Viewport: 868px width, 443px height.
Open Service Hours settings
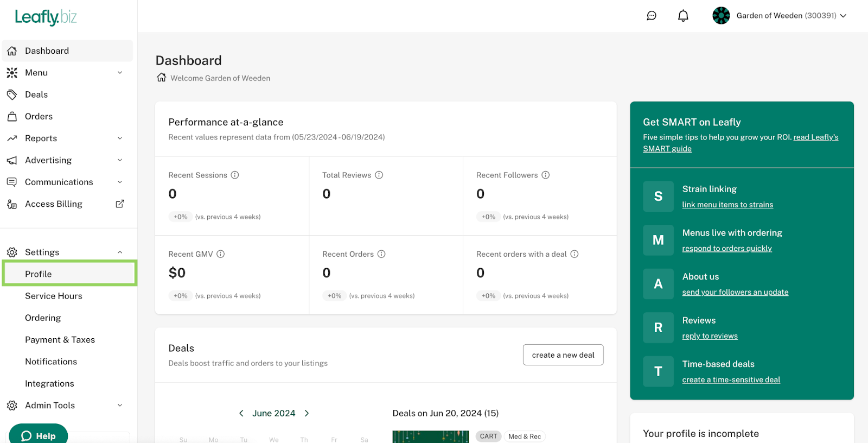[54, 296]
